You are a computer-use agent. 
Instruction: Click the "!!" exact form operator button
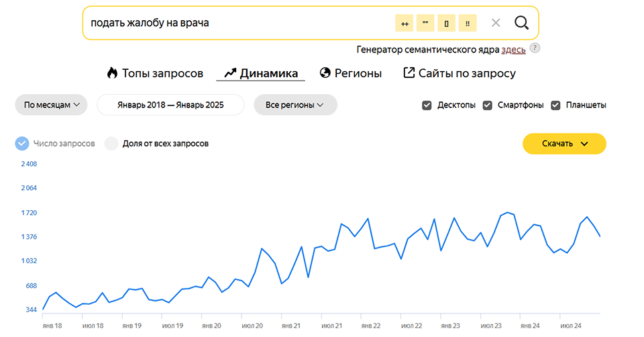(467, 23)
